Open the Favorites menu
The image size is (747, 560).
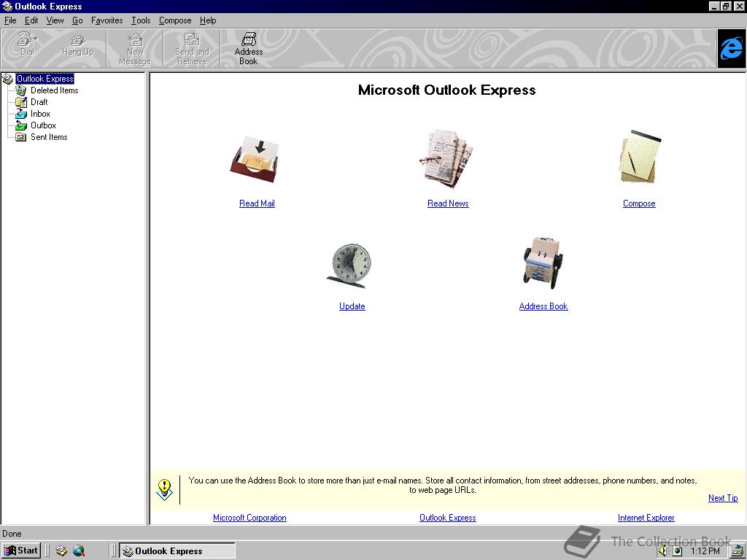pos(107,20)
